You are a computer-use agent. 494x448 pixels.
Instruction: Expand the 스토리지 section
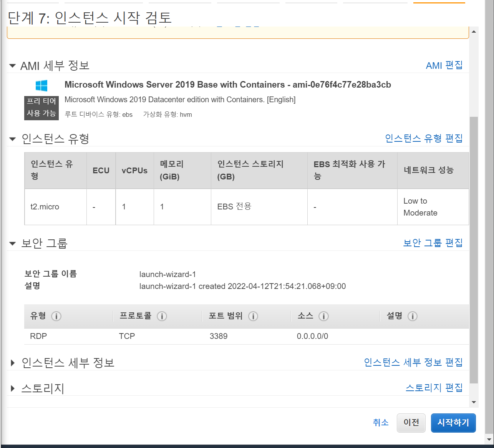coord(12,388)
